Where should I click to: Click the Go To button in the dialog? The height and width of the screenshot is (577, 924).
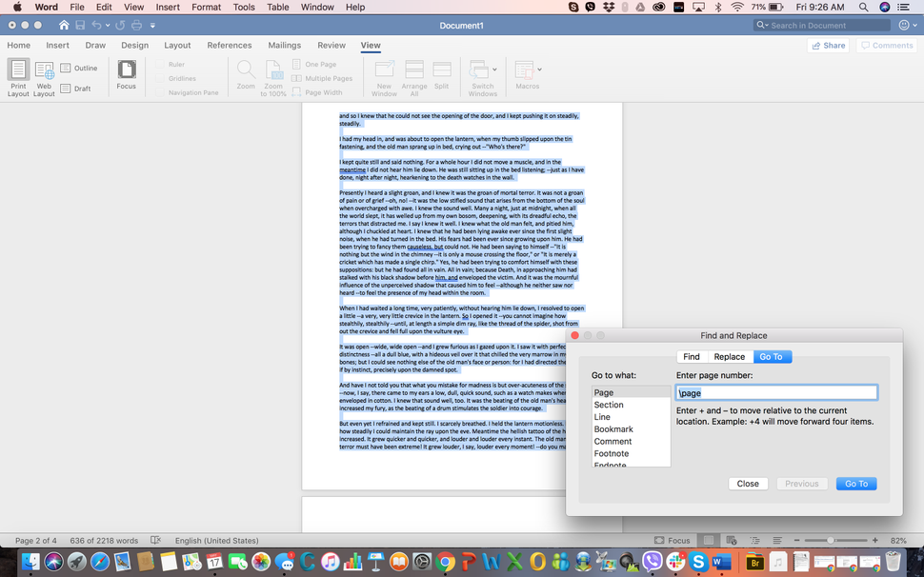(854, 483)
